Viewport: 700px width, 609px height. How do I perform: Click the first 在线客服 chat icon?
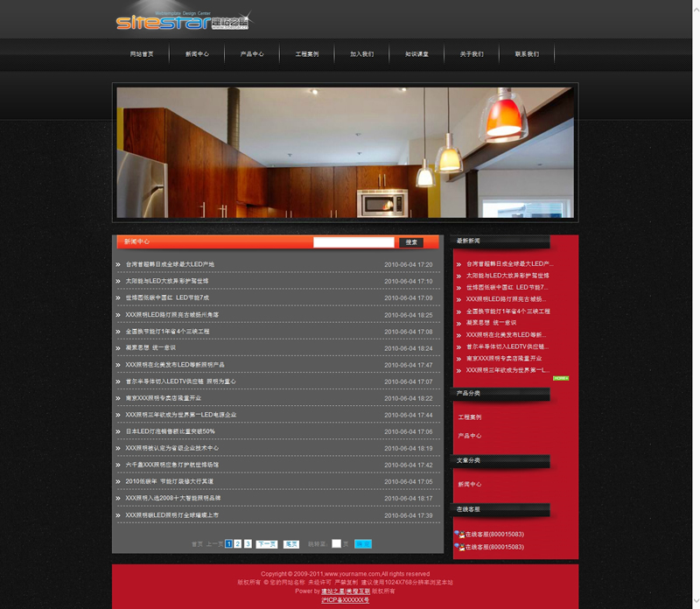coord(458,534)
